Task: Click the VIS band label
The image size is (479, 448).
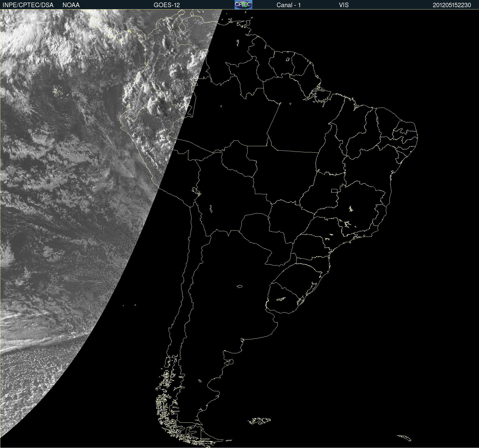Action: [x=344, y=5]
